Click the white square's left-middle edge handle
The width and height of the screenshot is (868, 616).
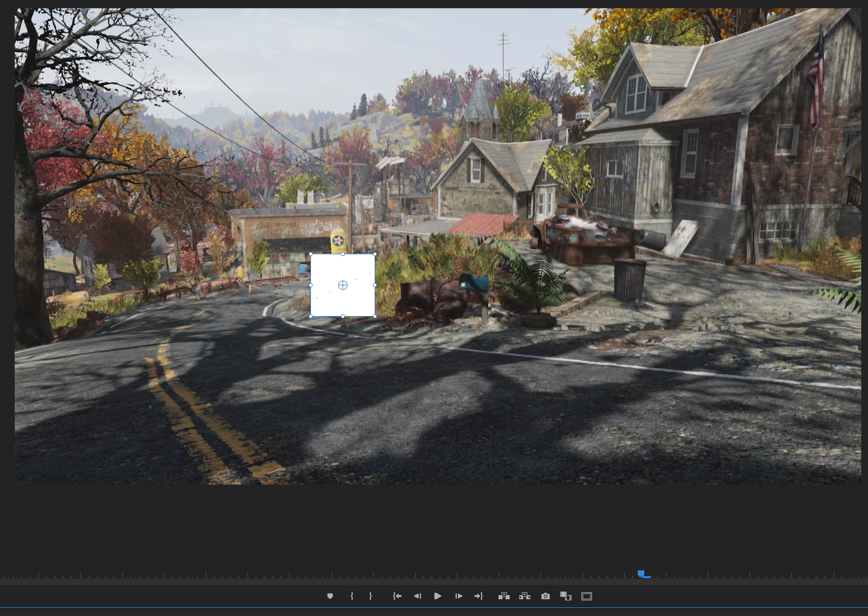[x=311, y=285]
